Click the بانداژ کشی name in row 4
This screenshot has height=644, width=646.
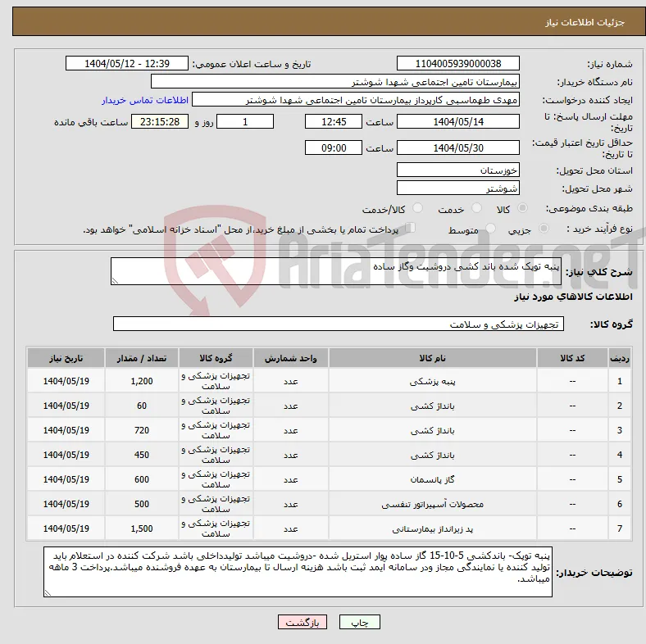(x=433, y=455)
